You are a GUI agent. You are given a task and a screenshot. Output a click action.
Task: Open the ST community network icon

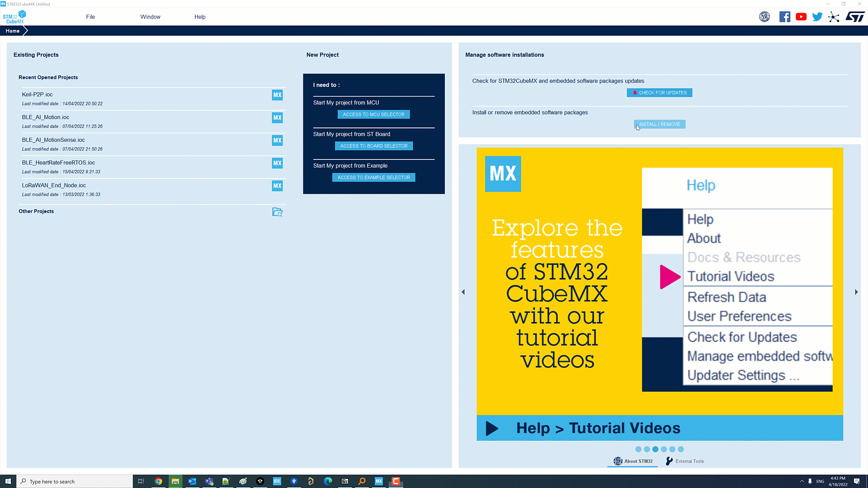[x=834, y=17]
